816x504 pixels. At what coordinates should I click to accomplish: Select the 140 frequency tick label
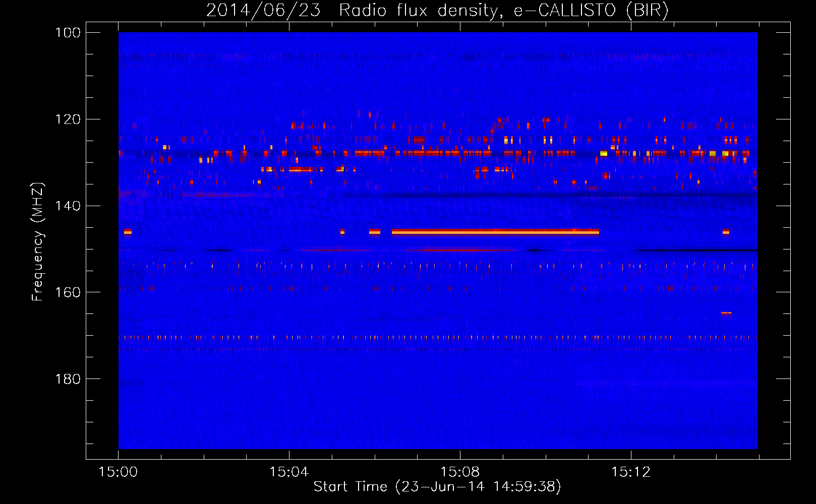pos(68,206)
